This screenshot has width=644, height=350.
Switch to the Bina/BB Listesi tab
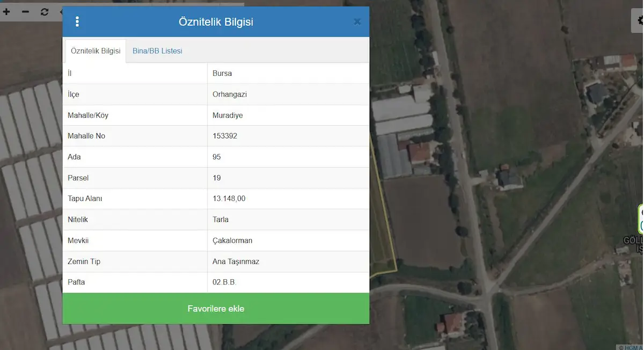coord(157,51)
